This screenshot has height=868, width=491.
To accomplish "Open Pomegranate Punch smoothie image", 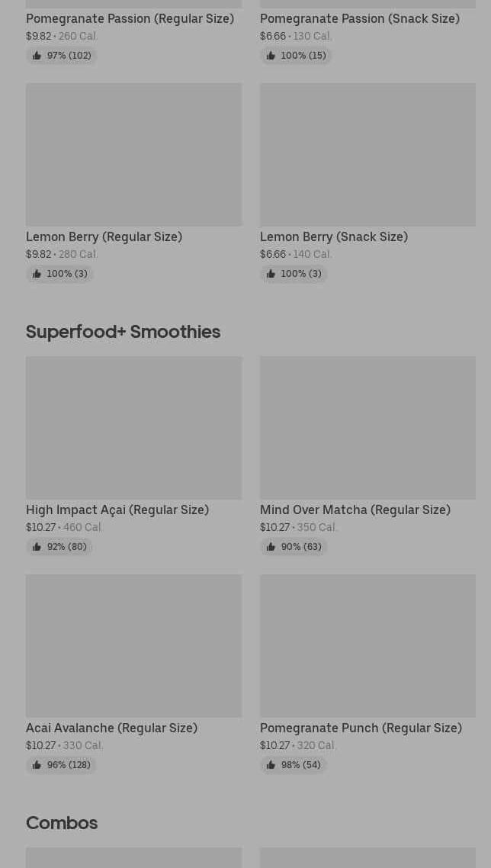I will tap(367, 645).
